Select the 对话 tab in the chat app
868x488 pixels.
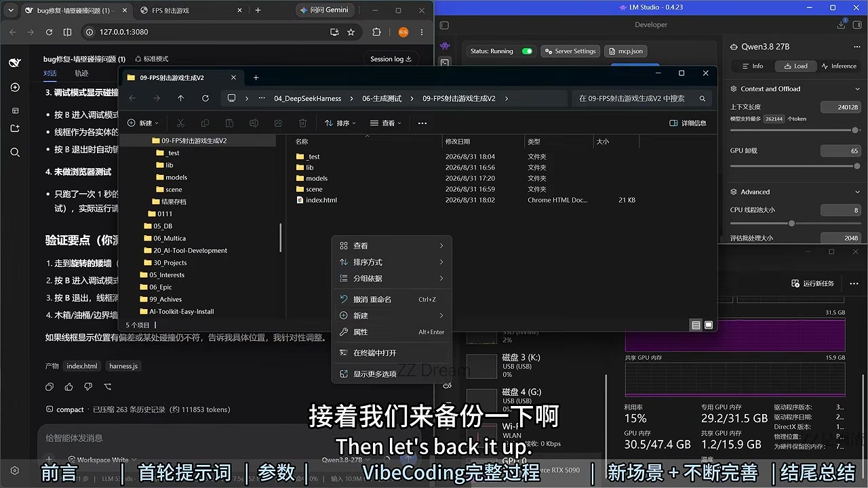click(x=50, y=73)
